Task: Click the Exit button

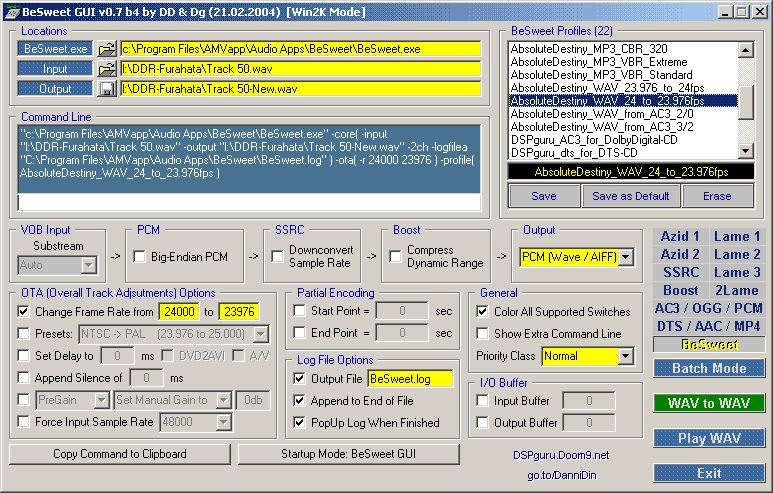Action: coord(709,473)
